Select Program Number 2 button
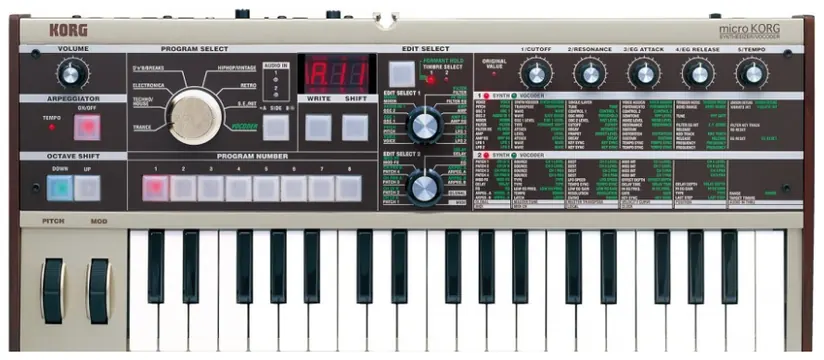Viewport: 824px width, 360px height. point(183,188)
